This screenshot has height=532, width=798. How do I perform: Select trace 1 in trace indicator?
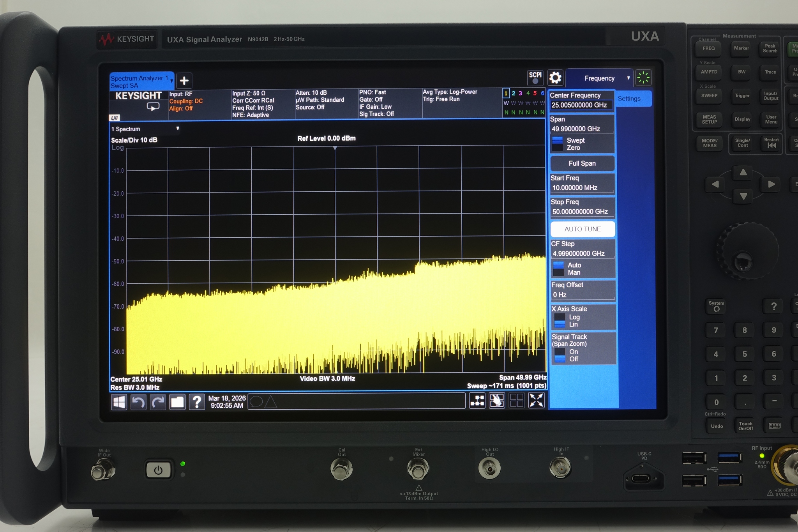(x=506, y=93)
